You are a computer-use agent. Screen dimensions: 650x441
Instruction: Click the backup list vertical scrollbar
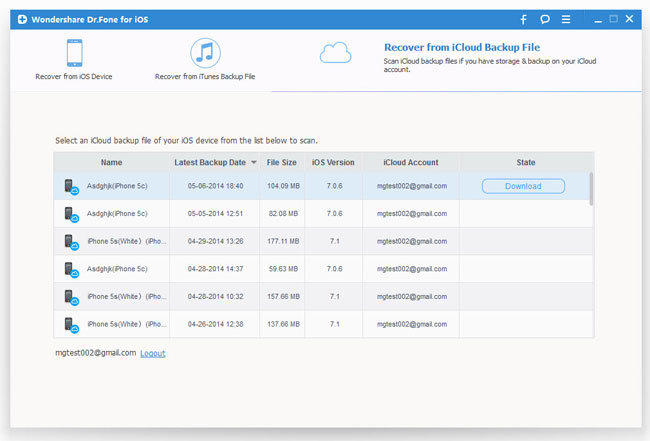point(591,188)
